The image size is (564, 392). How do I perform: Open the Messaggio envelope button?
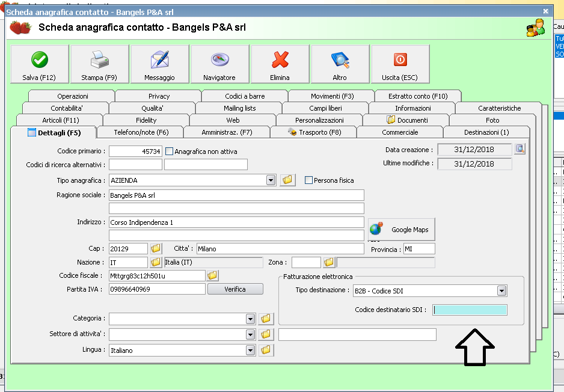coord(160,64)
